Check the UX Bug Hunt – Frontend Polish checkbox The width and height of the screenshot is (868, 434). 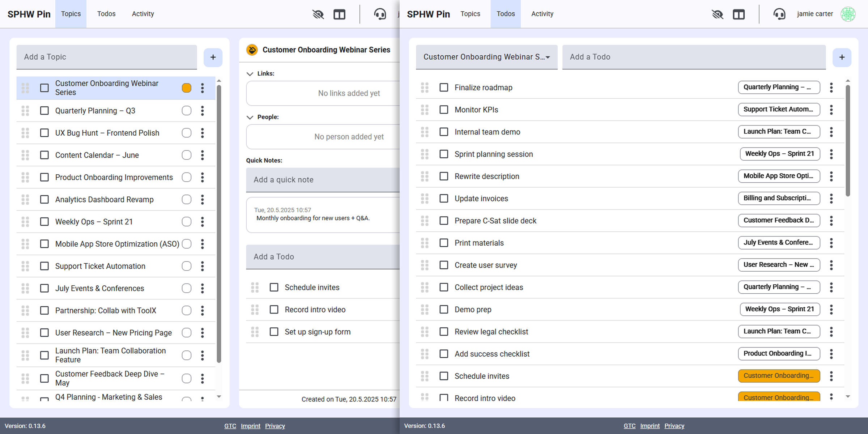point(44,133)
